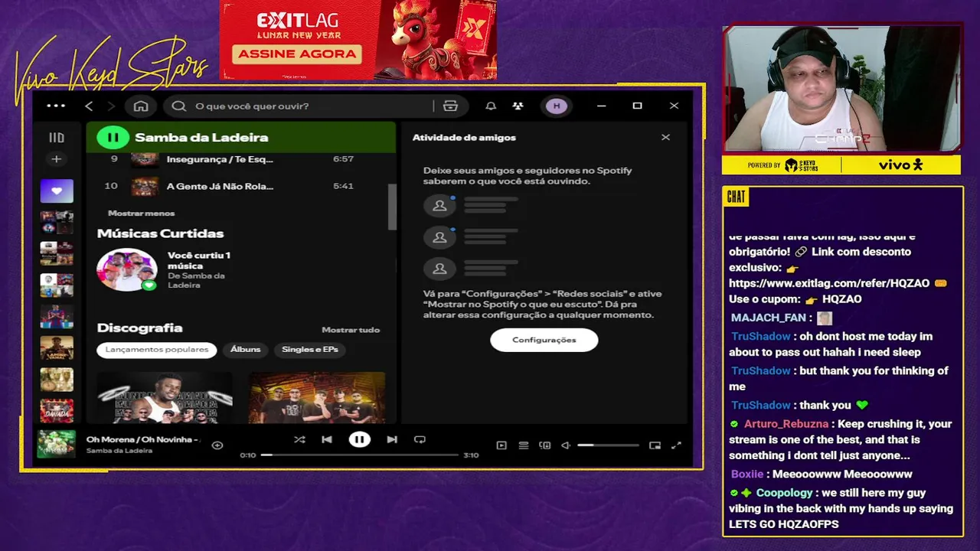The image size is (980, 551).
Task: Open the three-dots Spotify app menu
Action: pyautogui.click(x=56, y=106)
